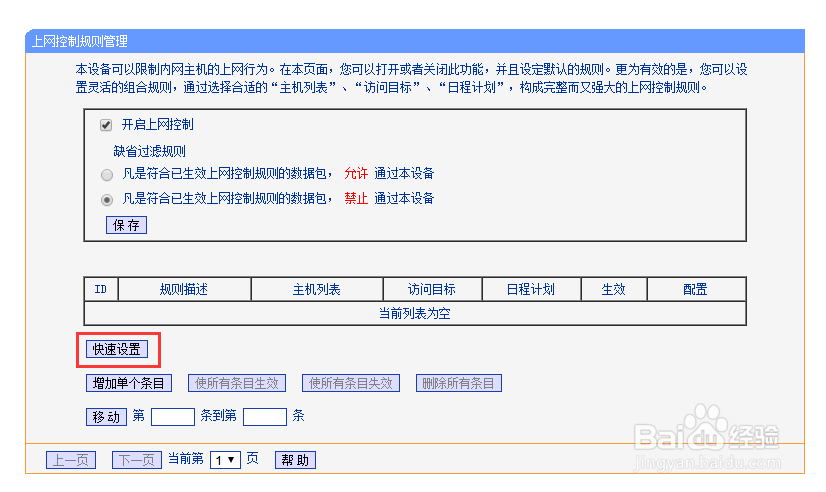Select the 允许 default filter rule radio
826x492 pixels.
pyautogui.click(x=107, y=174)
